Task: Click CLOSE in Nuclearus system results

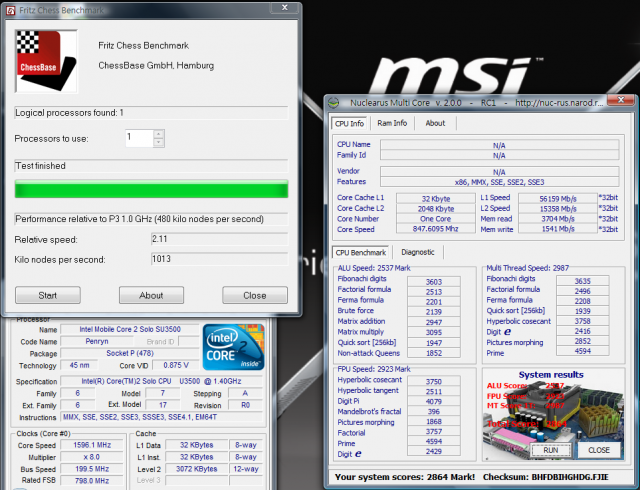Action: 599,450
